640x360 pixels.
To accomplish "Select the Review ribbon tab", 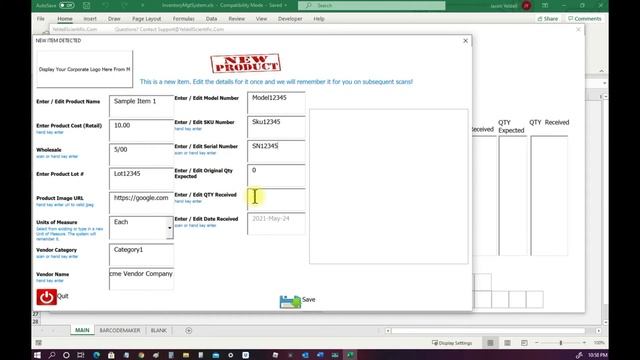I will tap(236, 19).
